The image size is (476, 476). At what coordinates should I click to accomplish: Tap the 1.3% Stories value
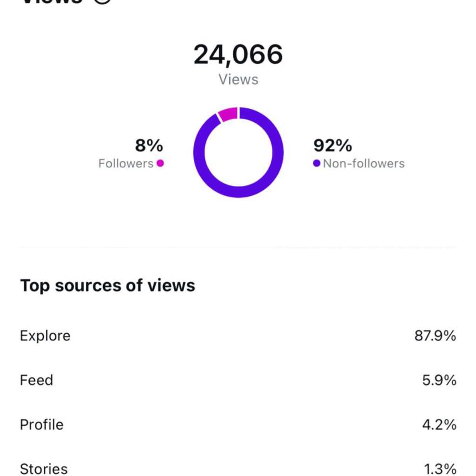point(439,469)
